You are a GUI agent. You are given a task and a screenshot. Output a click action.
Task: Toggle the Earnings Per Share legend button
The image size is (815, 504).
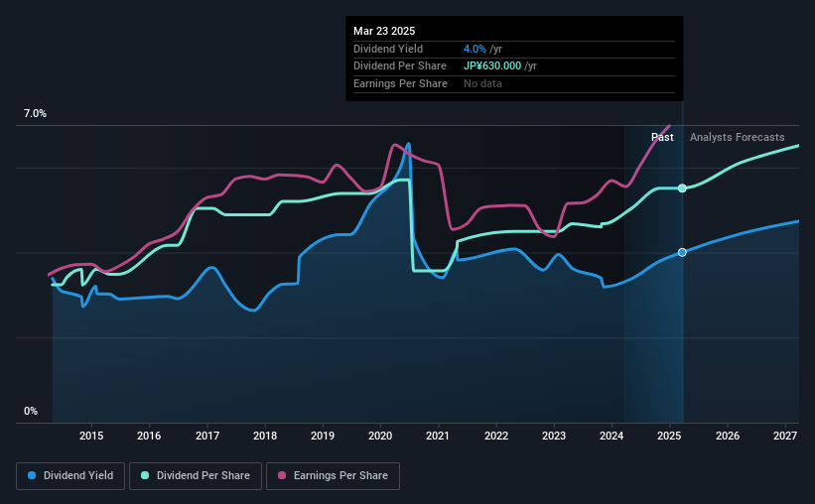click(333, 476)
